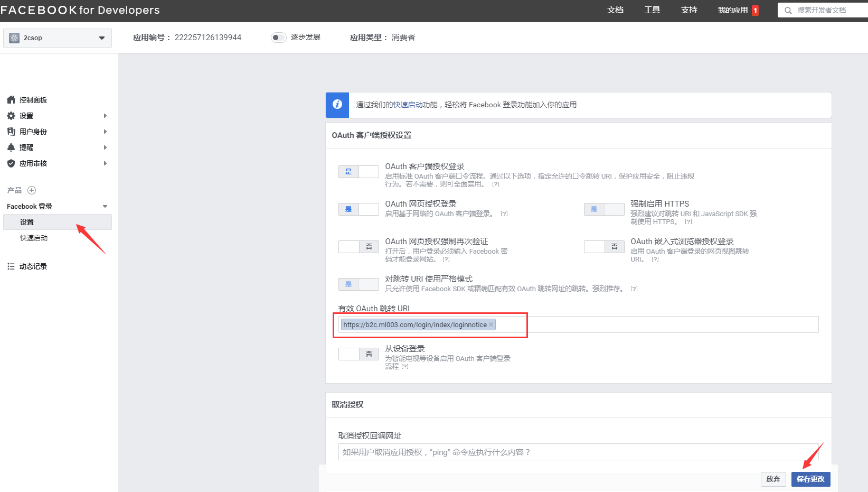Click FACEBOOK for Developers logo
Viewport: 868px width, 492px height.
[x=80, y=10]
